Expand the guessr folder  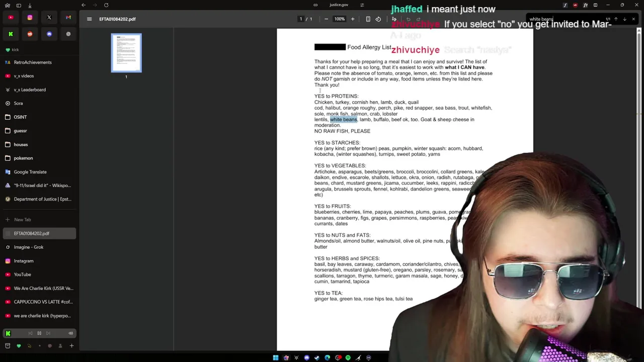[39, 131]
